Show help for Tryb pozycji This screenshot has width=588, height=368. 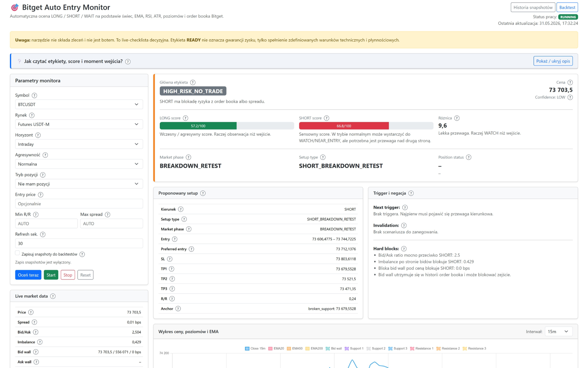43,175
